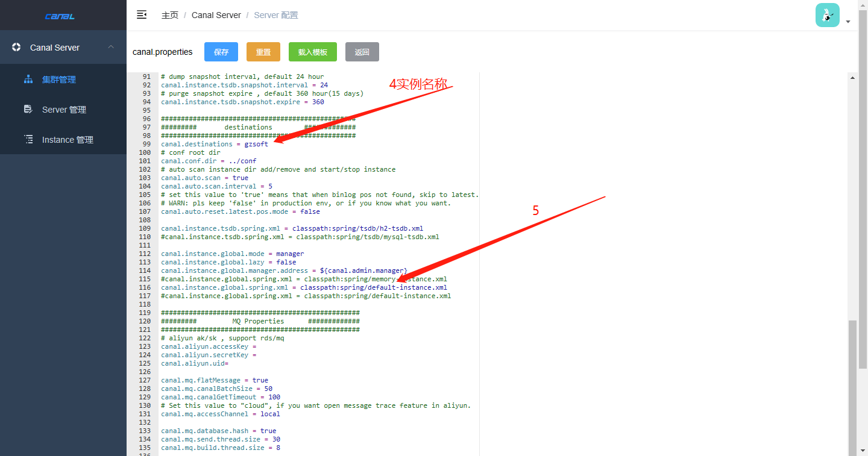Toggle the sidebar hamburger icon
The width and height of the screenshot is (868, 456).
(142, 15)
